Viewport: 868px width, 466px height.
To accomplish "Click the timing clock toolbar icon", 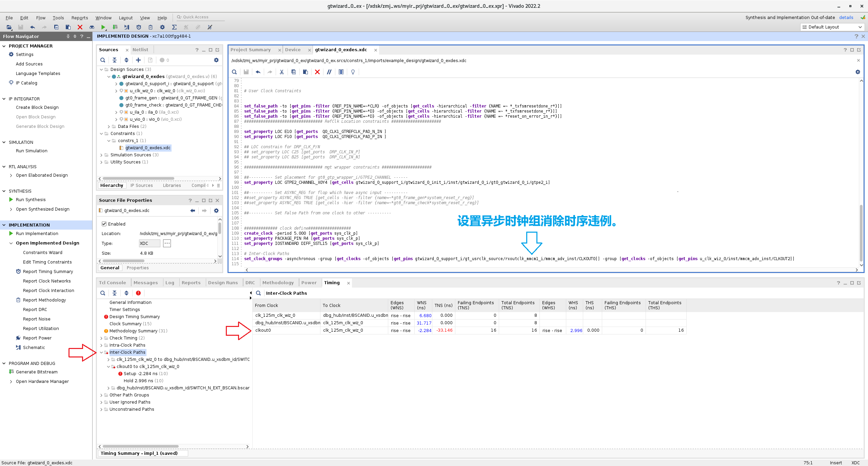I will (x=139, y=27).
